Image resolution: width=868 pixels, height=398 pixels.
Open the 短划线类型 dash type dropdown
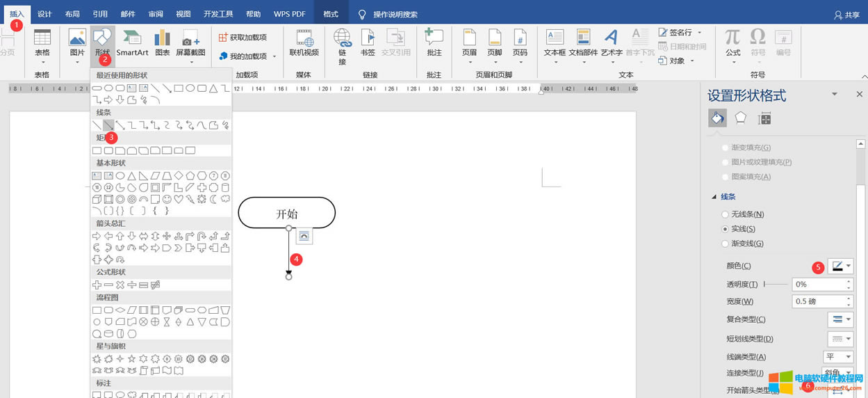point(840,339)
